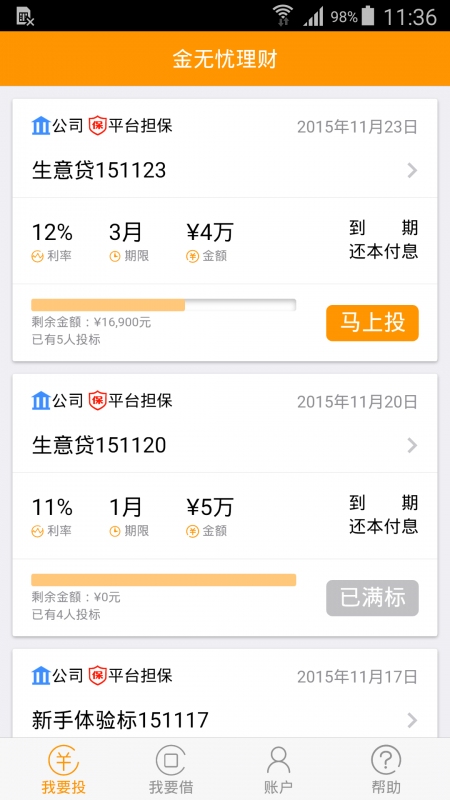Open the 新手体验标151117 title row

(225, 720)
